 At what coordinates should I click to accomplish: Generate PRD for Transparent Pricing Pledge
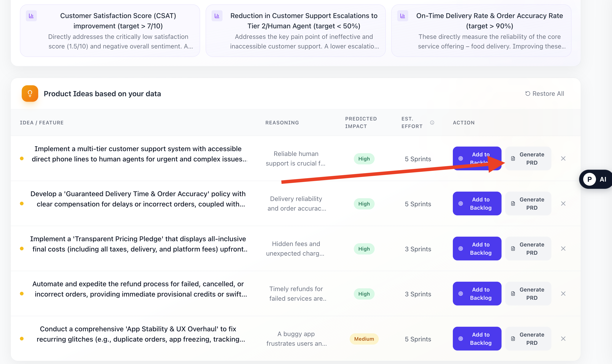tap(528, 249)
